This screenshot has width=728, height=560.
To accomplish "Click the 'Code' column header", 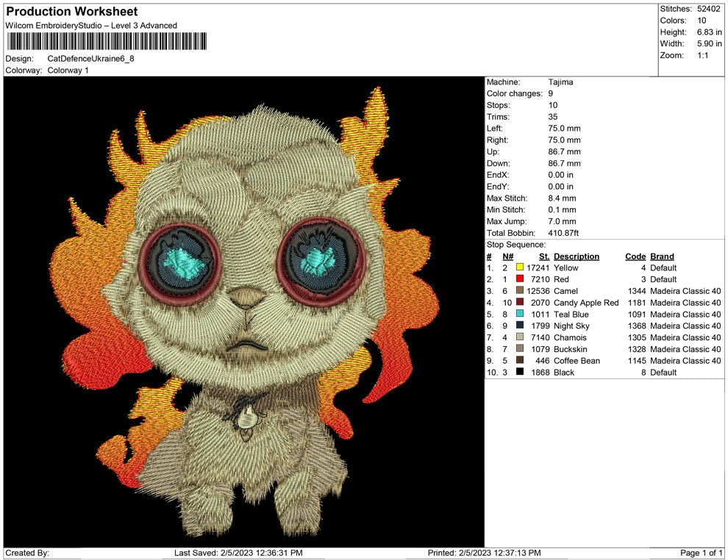I will click(x=635, y=256).
